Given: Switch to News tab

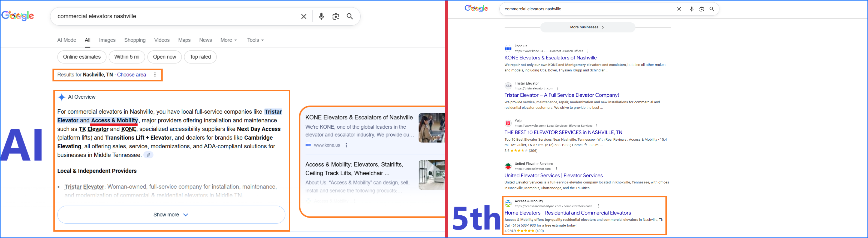Looking at the screenshot, I should pos(205,40).
